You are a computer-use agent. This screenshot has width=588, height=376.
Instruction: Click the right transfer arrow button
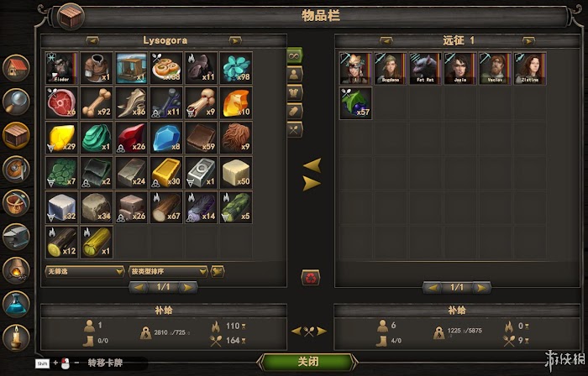click(312, 184)
